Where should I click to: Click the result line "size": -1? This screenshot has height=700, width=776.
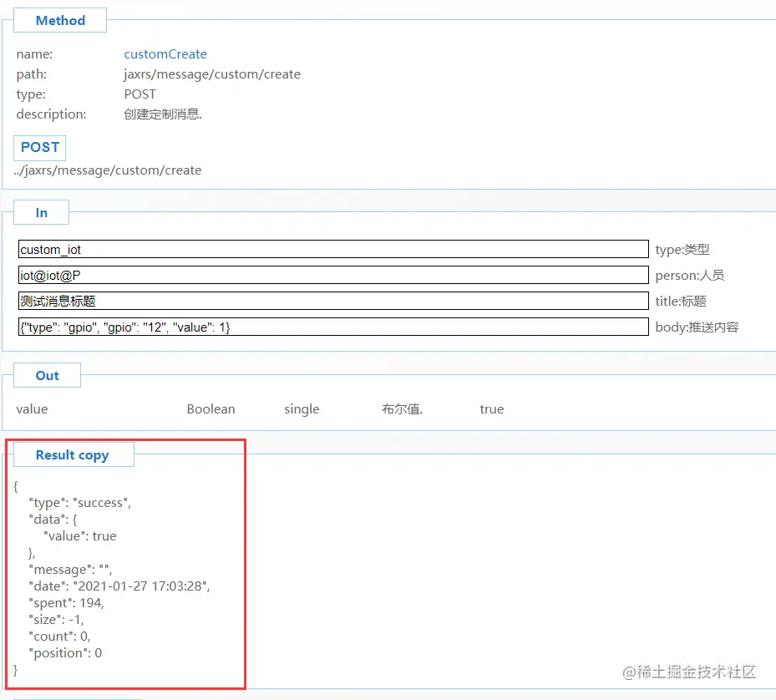57,620
